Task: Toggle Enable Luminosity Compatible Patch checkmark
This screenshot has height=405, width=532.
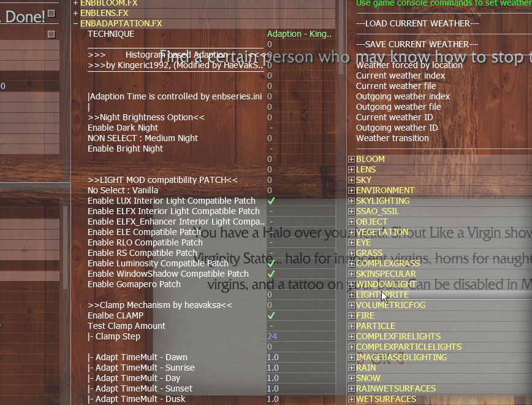Action: point(271,264)
